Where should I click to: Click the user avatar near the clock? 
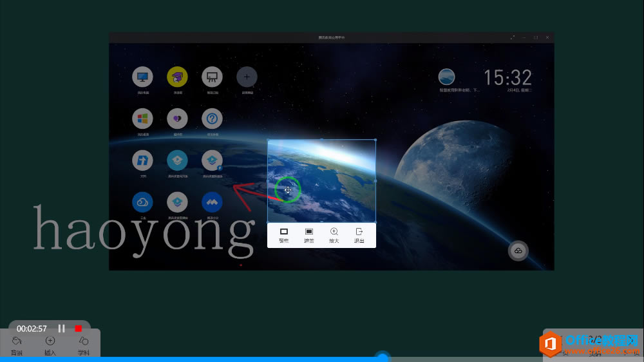pos(446,77)
